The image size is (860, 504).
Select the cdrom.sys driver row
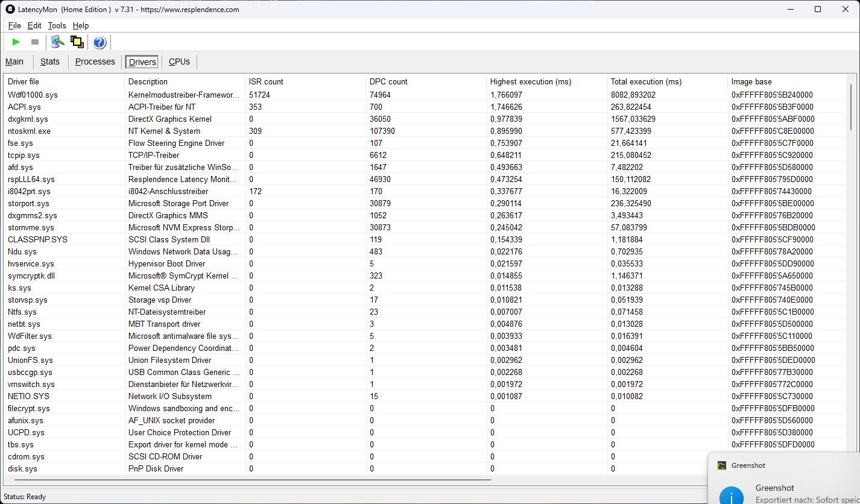tap(425, 456)
